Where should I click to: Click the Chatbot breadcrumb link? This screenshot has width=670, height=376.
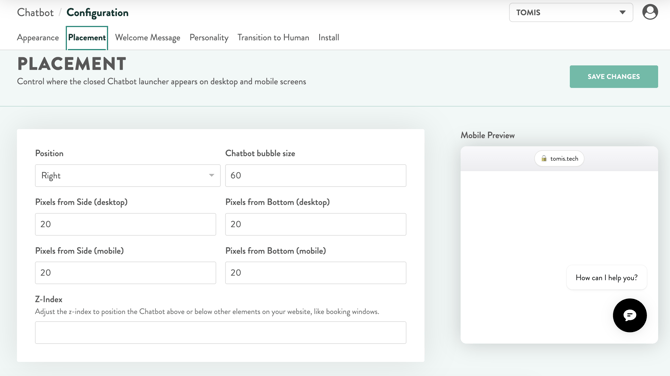pyautogui.click(x=35, y=12)
